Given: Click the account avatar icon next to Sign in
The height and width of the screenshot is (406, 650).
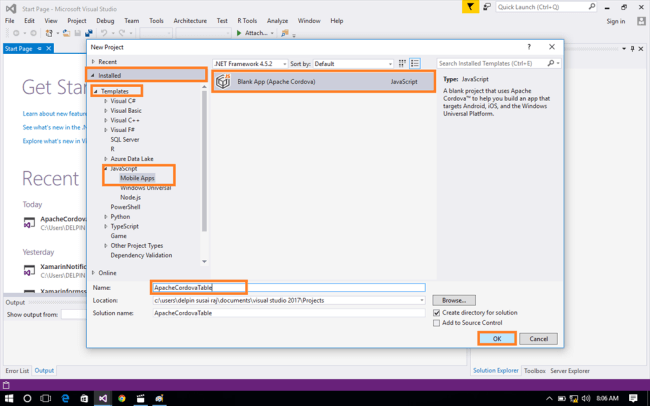Looking at the screenshot, I should pos(641,21).
